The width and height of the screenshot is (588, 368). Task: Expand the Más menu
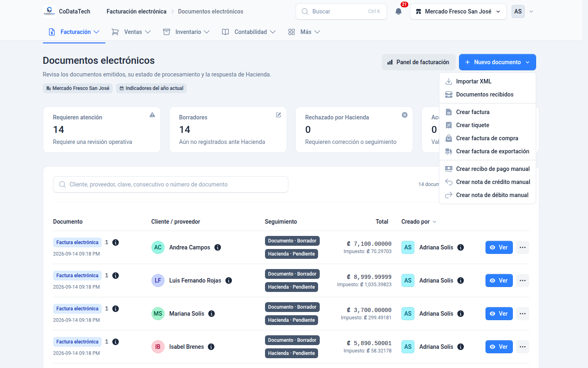click(x=304, y=32)
